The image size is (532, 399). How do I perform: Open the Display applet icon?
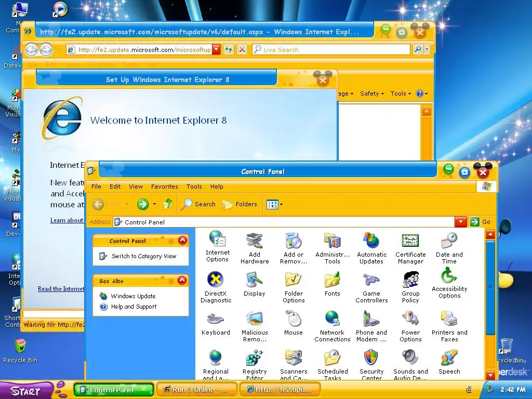tap(254, 284)
